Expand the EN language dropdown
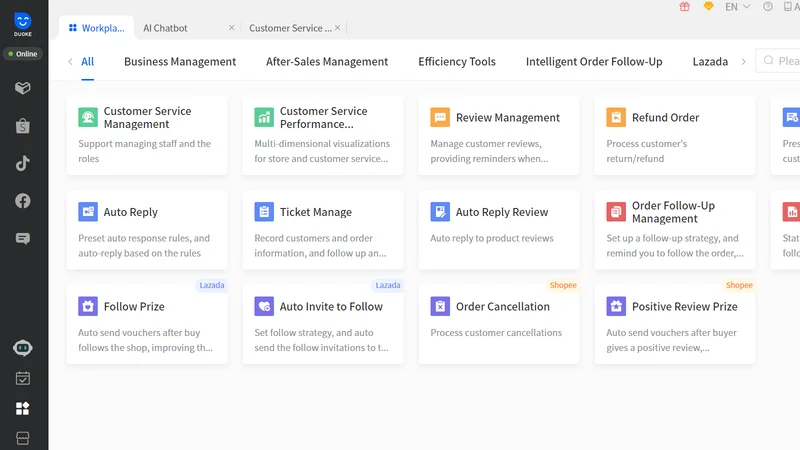Viewport: 800px width, 450px height. (x=737, y=7)
